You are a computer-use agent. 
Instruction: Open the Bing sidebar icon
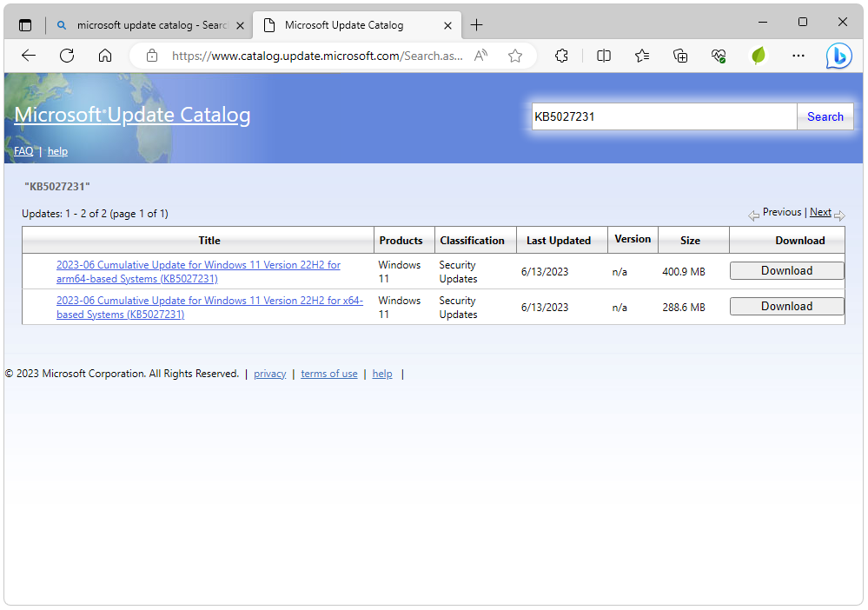click(838, 56)
